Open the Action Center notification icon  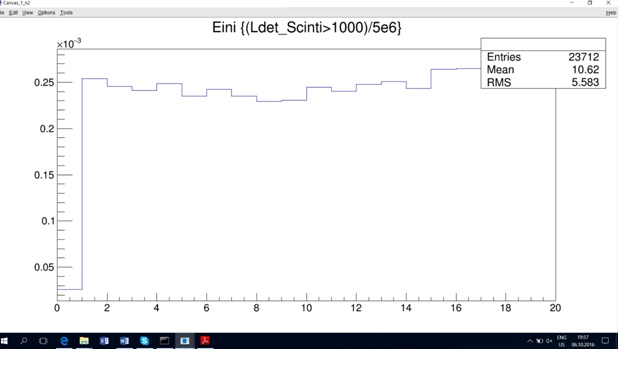[605, 341]
